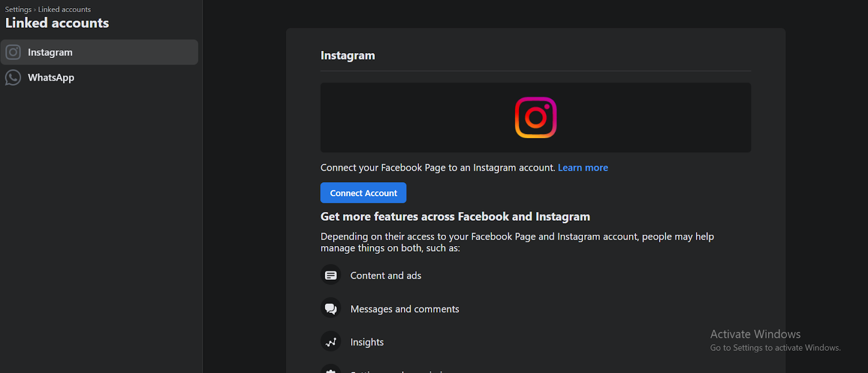The width and height of the screenshot is (868, 373).
Task: Select the Instagram linked account tab
Action: 99,52
